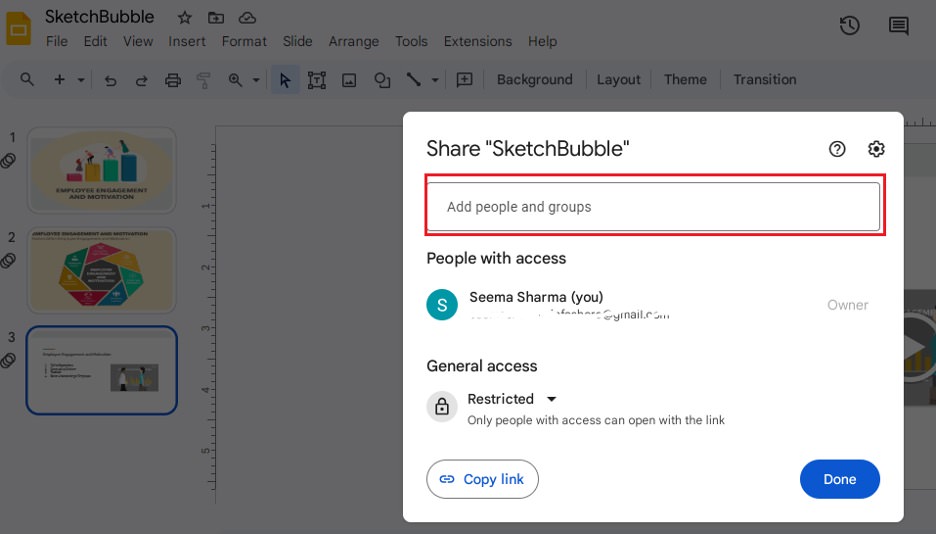Image resolution: width=936 pixels, height=534 pixels.
Task: Click the search menus magnifier icon
Action: (x=27, y=79)
